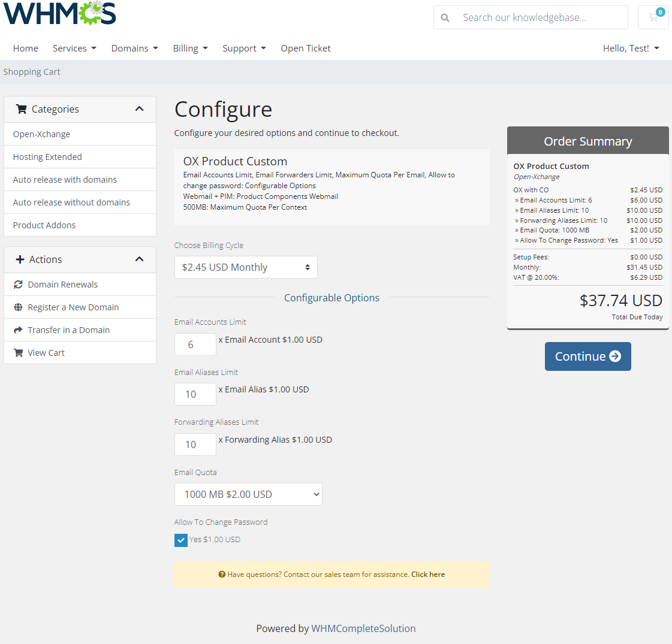Viewport: 672px width, 644px height.
Task: Click the search magnifier icon
Action: point(445,17)
